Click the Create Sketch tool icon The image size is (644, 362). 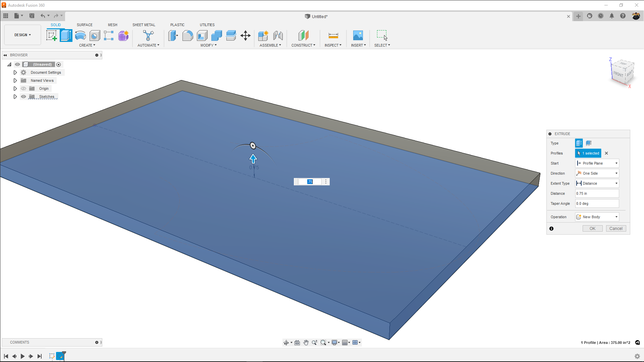pyautogui.click(x=52, y=36)
